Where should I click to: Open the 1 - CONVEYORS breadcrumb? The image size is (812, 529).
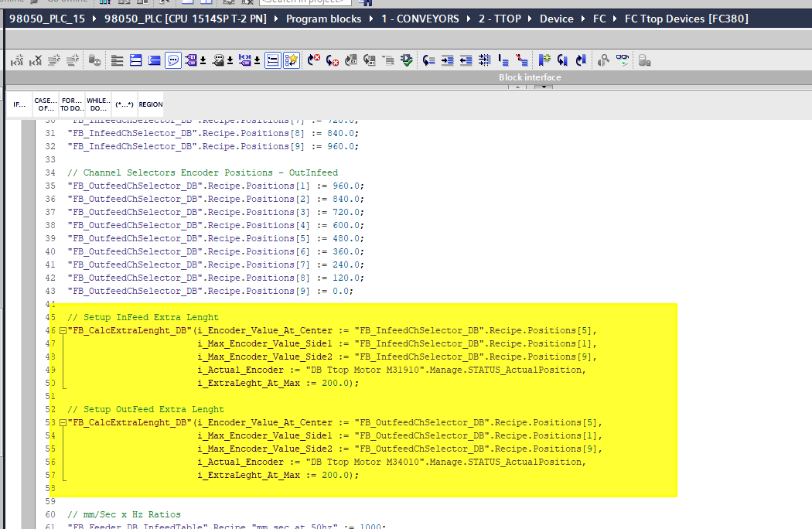(420, 19)
